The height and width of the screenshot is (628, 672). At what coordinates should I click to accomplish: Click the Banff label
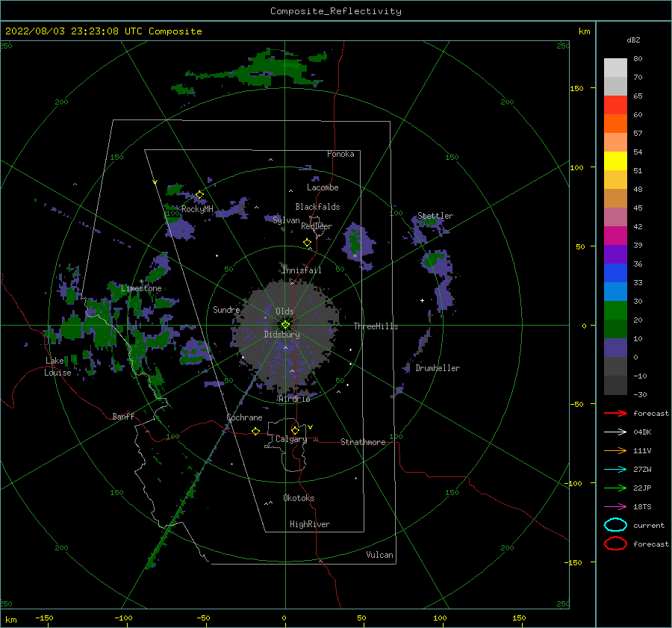pos(123,416)
